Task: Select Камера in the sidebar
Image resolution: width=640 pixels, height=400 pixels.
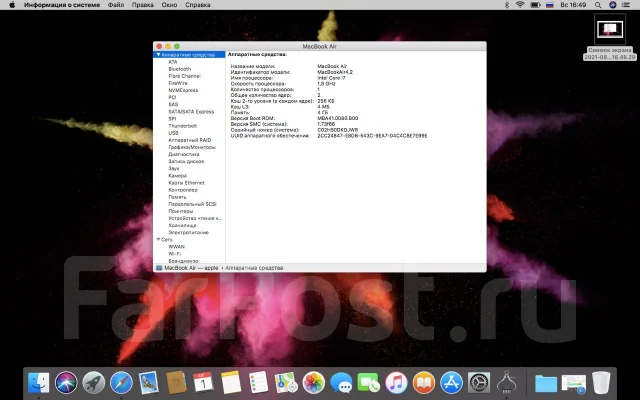Action: 178,176
